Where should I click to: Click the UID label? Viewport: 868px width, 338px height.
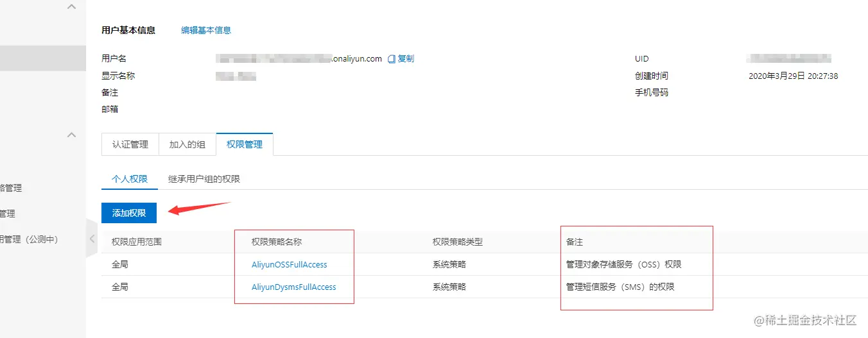click(x=642, y=58)
